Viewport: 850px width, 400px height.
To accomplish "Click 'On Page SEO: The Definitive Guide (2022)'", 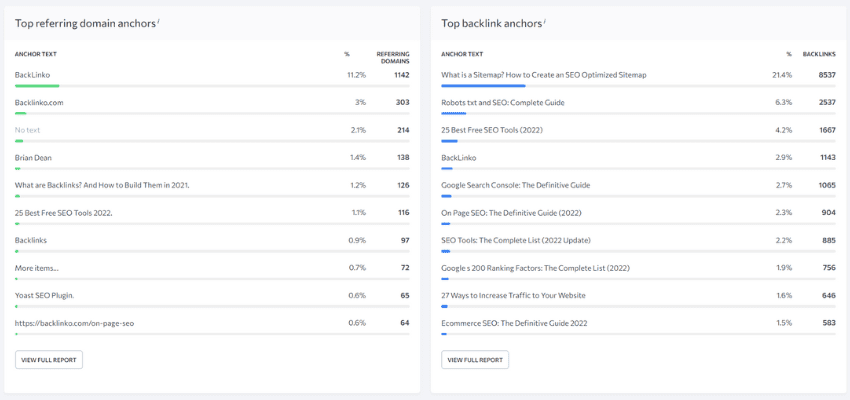I will (x=511, y=213).
